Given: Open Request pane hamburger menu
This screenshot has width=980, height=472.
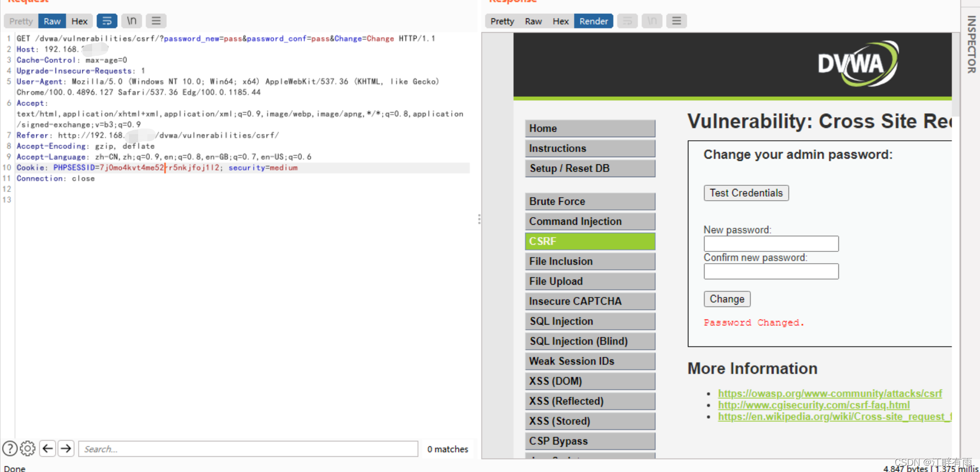Looking at the screenshot, I should click(x=156, y=21).
